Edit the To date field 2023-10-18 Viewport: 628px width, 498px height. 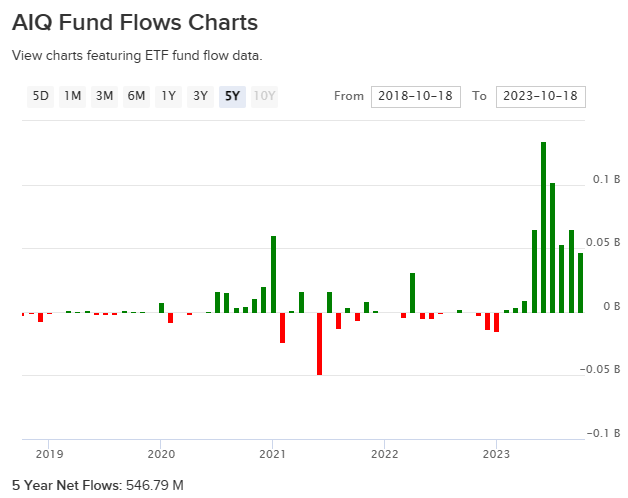541,97
